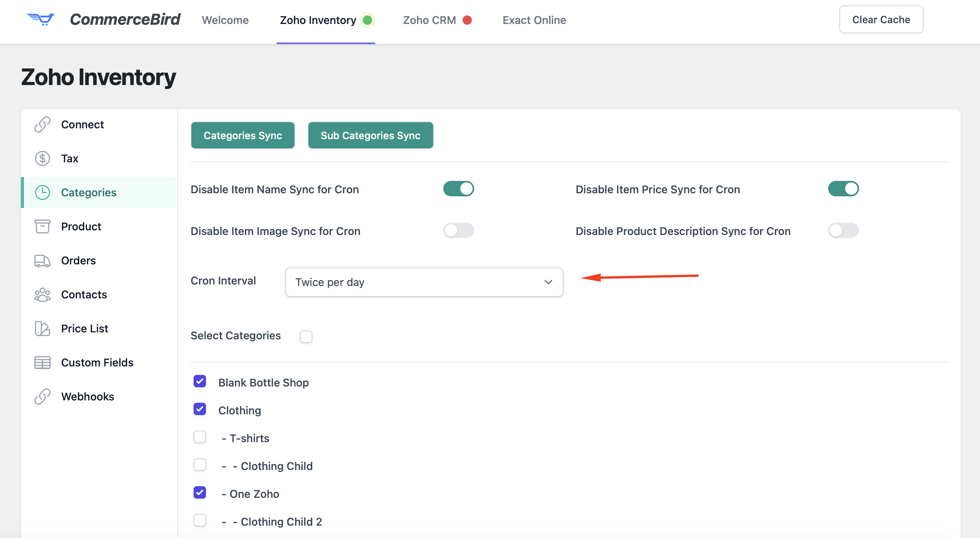Open the Product section in sidebar
This screenshot has height=538, width=980.
(99, 226)
